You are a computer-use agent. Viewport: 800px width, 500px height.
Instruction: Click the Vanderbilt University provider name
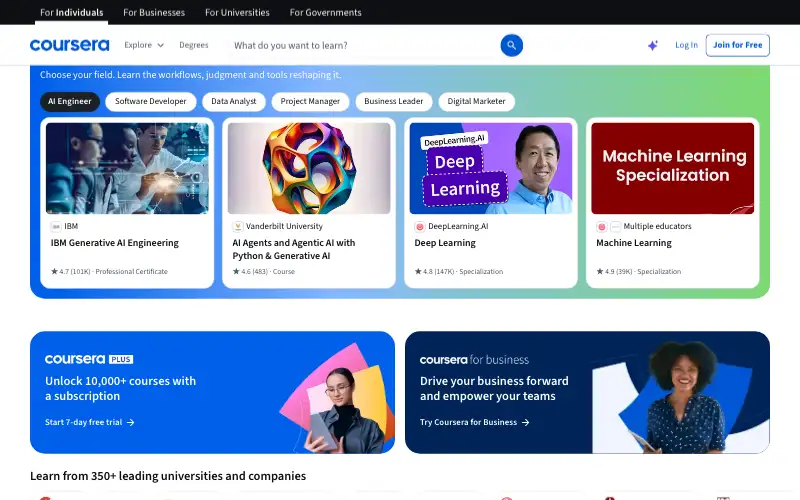point(284,226)
